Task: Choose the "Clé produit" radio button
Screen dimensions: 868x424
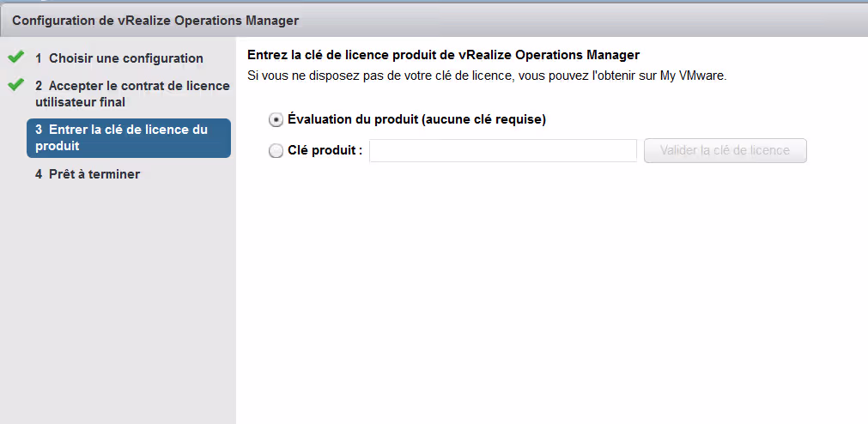Action: pyautogui.click(x=276, y=151)
